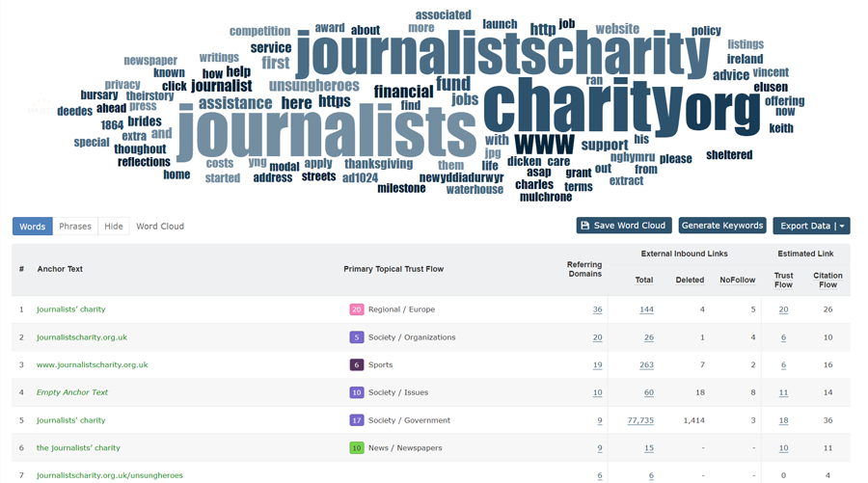Click the Generate Keywords button
Viewport: 868px width, 483px height.
tap(722, 226)
